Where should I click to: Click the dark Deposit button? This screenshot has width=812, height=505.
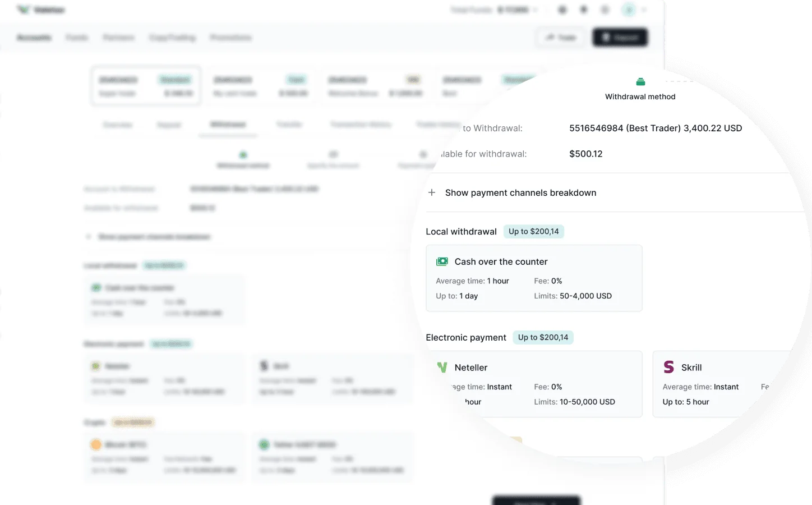coord(620,38)
